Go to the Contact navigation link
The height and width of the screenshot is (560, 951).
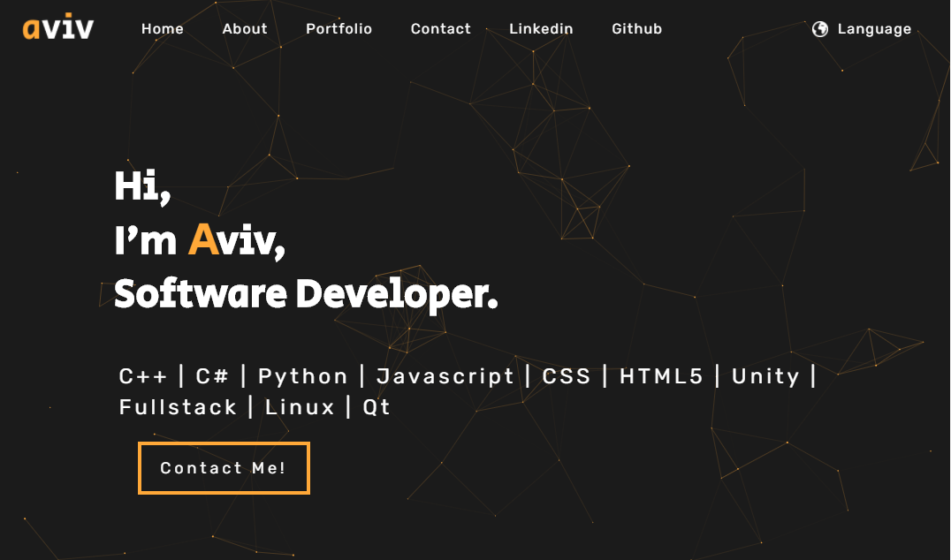[440, 28]
